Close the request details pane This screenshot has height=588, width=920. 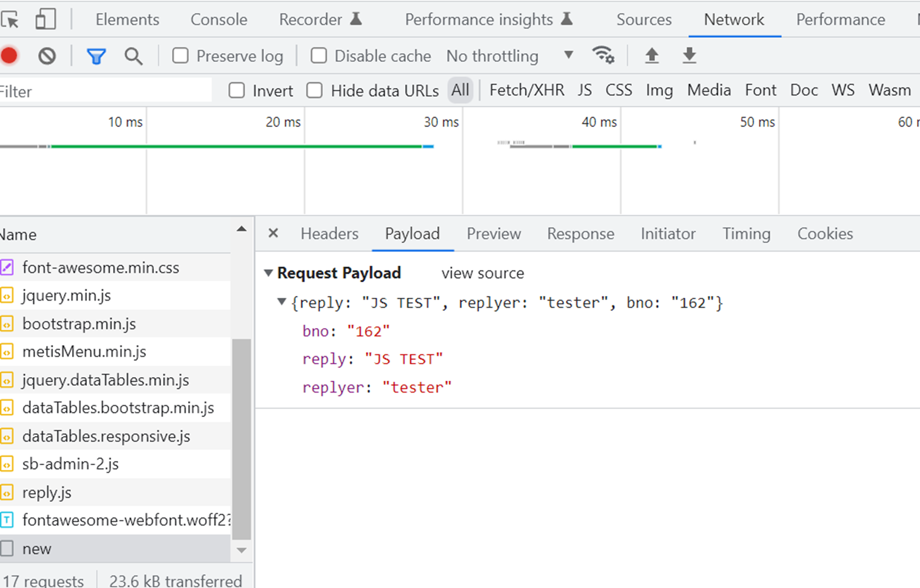(x=273, y=233)
